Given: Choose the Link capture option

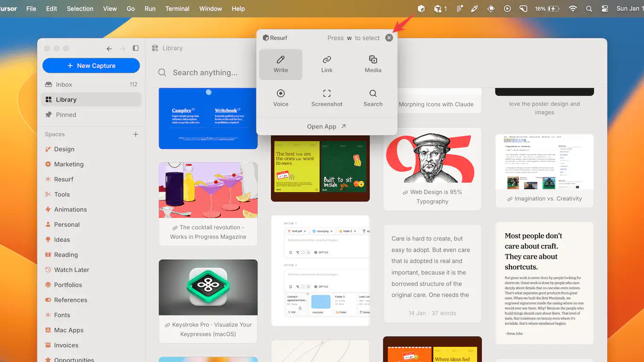Looking at the screenshot, I should 326,64.
